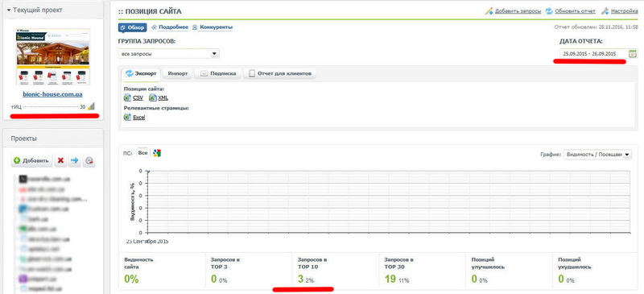Click the Запросов в TOP 10 label

click(x=312, y=263)
